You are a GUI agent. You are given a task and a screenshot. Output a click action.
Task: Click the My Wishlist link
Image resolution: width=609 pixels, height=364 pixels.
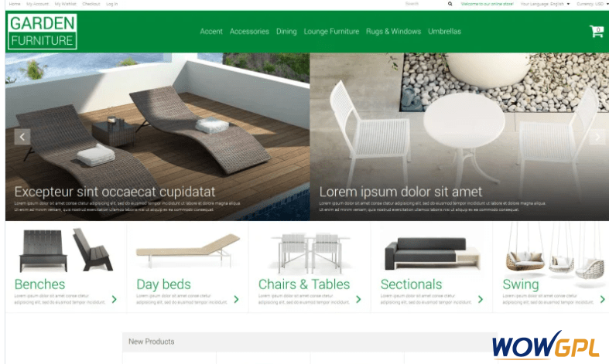click(65, 4)
